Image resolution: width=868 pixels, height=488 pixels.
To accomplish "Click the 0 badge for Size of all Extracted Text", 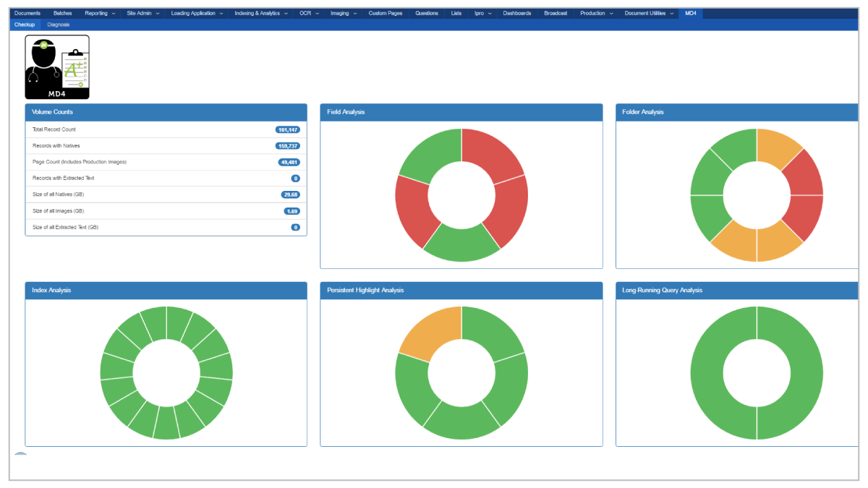I will pos(296,227).
